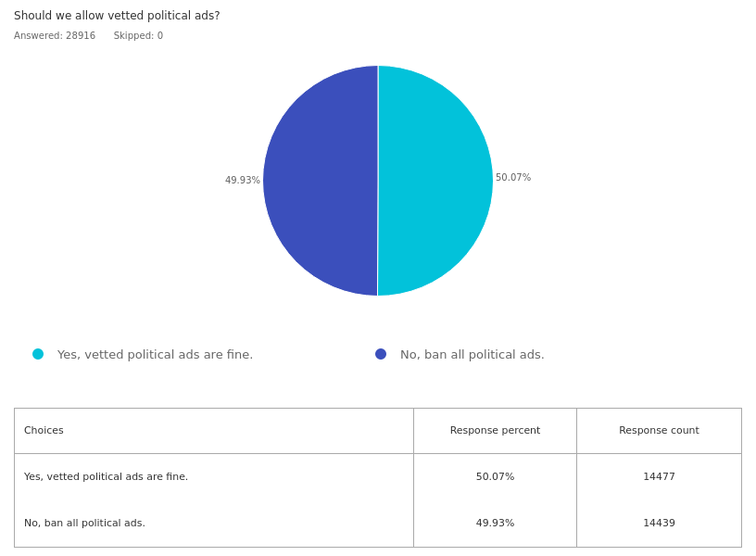Click legend text 'Yes, vetted political ads are fine.'
The width and height of the screenshot is (756, 556).
click(155, 354)
